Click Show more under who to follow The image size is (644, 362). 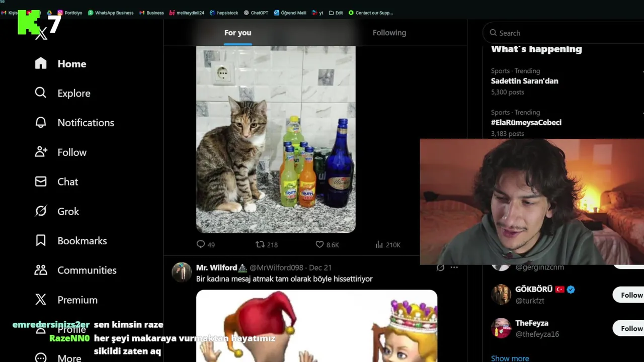[x=510, y=358]
